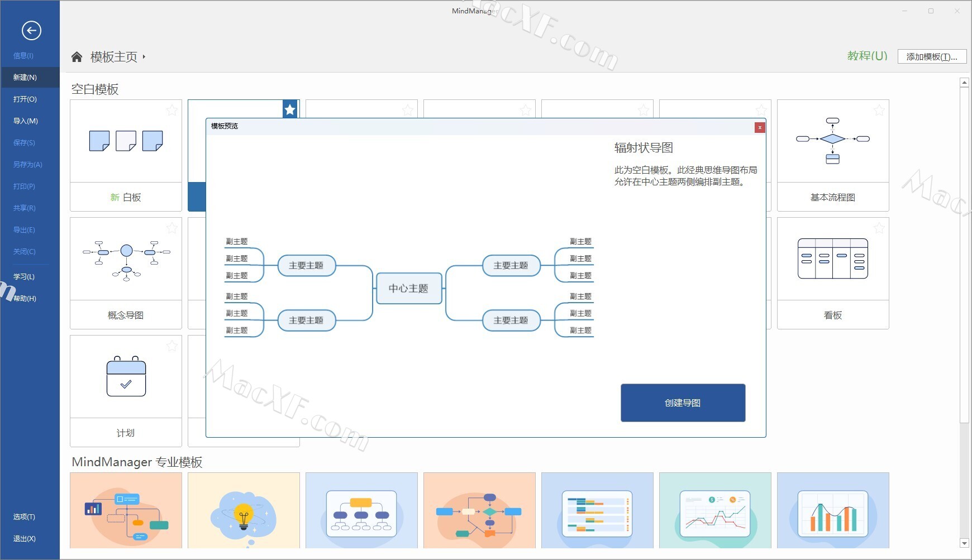Click the back arrow circle icon

coord(31,30)
